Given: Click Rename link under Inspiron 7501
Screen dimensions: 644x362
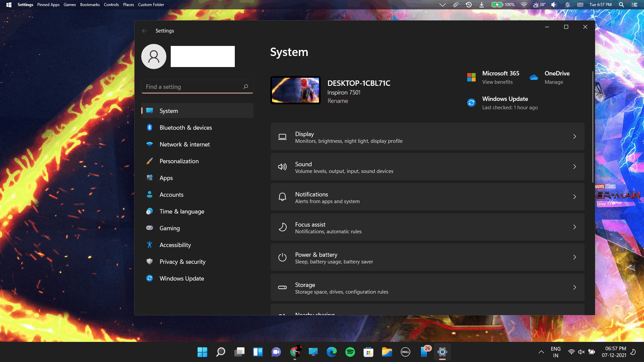Looking at the screenshot, I should [338, 101].
